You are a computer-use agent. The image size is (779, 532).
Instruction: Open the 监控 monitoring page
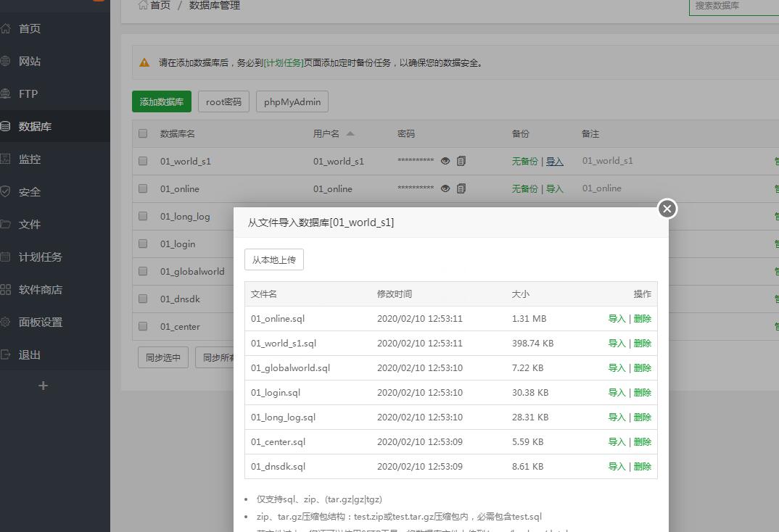30,159
